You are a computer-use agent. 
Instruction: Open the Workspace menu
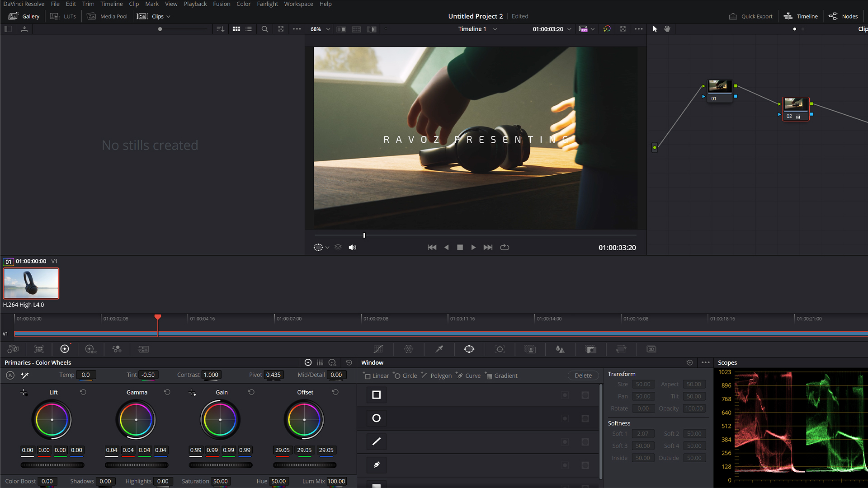pos(298,4)
